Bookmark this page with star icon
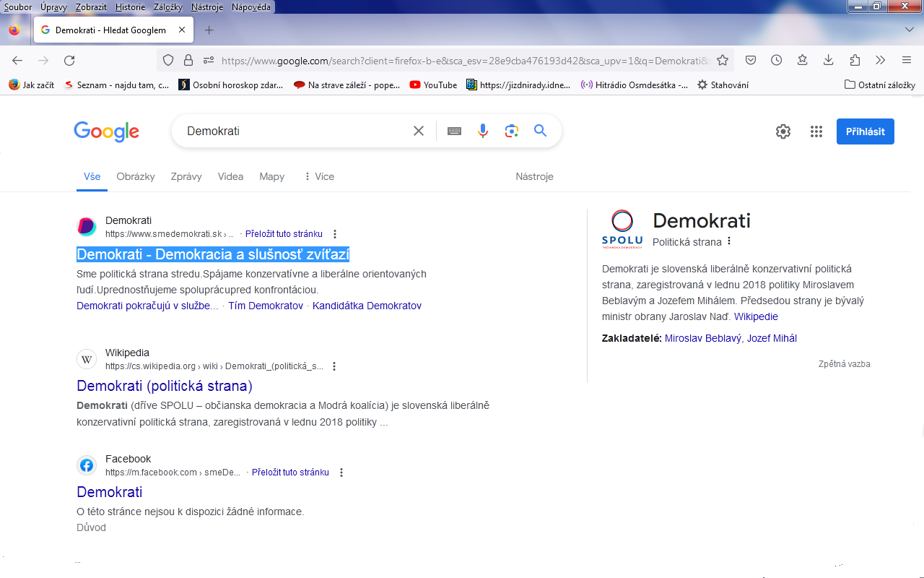Screen dimensions: 924x578 coord(722,61)
